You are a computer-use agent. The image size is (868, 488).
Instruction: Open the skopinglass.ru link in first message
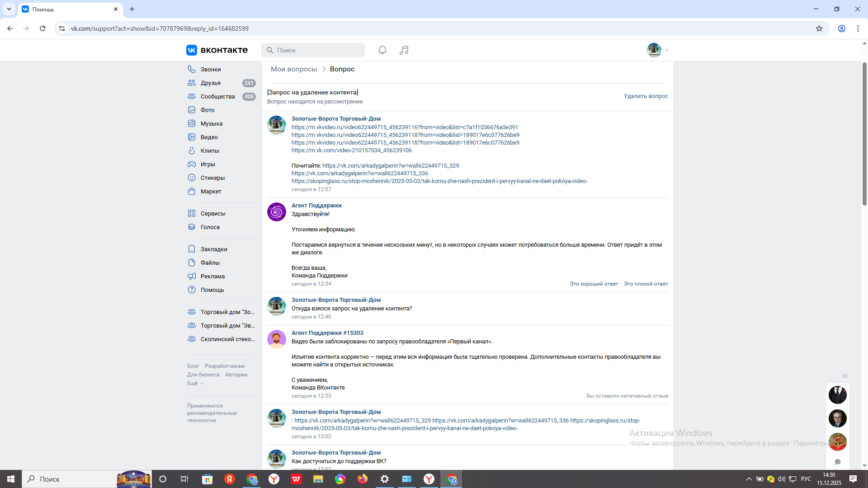[439, 181]
